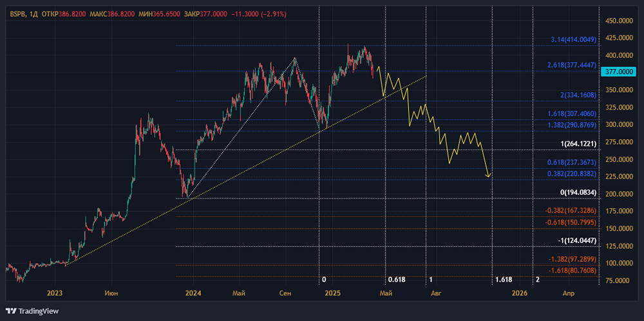Click price axis label 225.0000

[x=620, y=177]
